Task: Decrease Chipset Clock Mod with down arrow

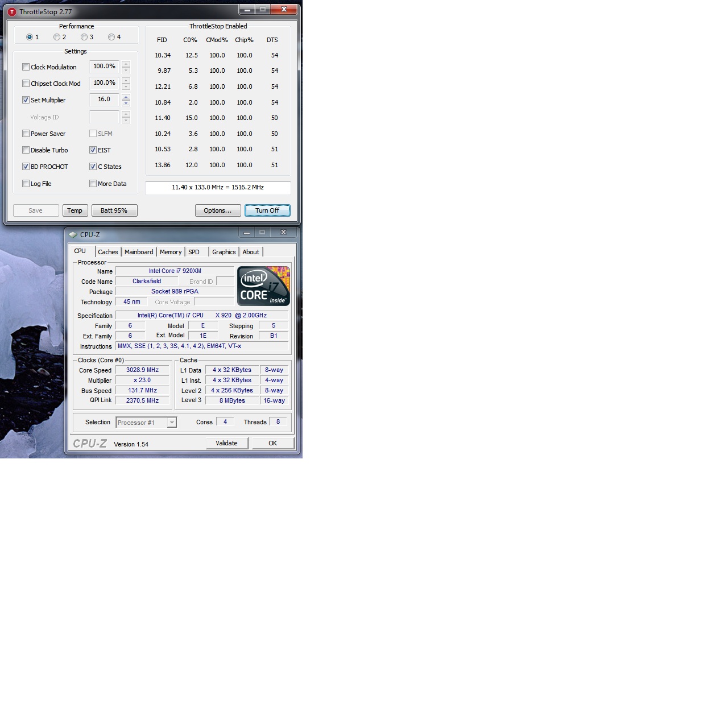Action: (x=126, y=86)
